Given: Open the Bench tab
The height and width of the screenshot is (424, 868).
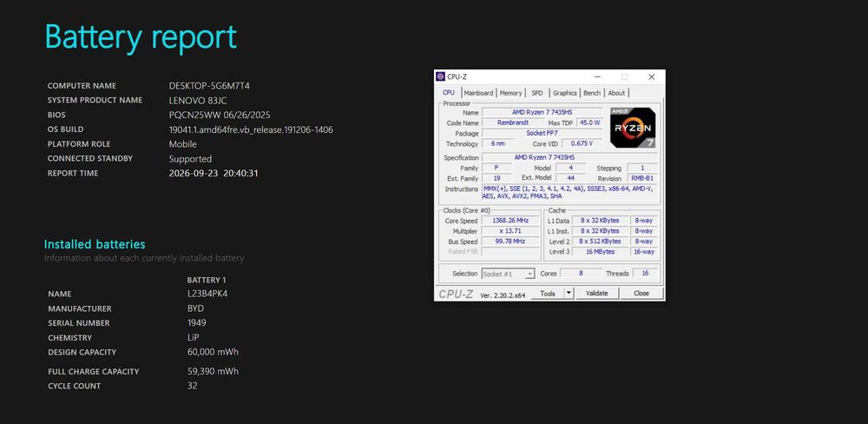Looking at the screenshot, I should (x=592, y=93).
